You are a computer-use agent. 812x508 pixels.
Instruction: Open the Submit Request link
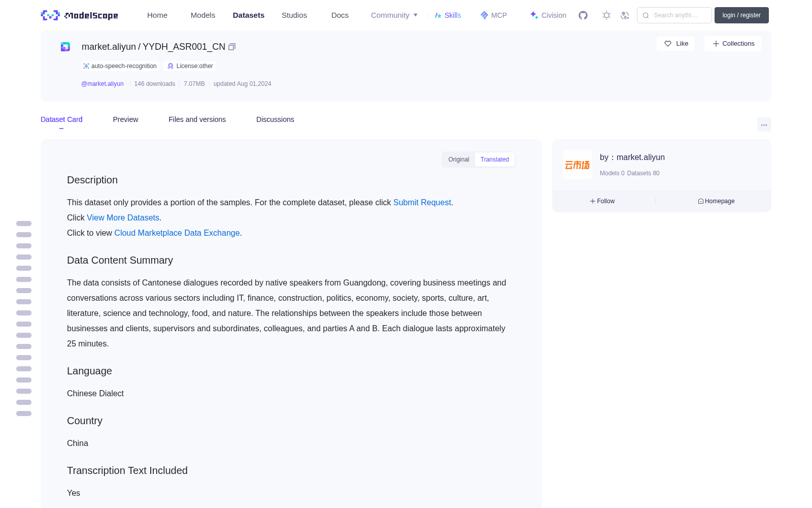422,202
